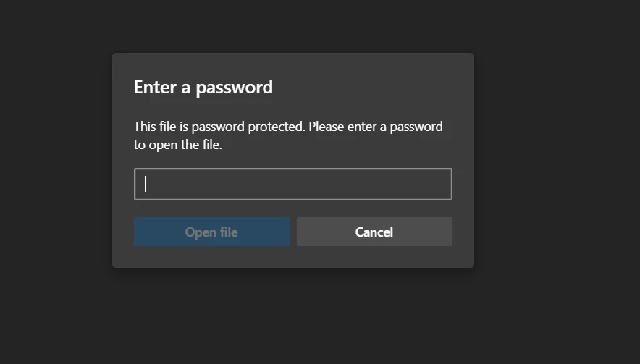
Task: Choose Cancel to abort opening the file
Action: point(374,232)
